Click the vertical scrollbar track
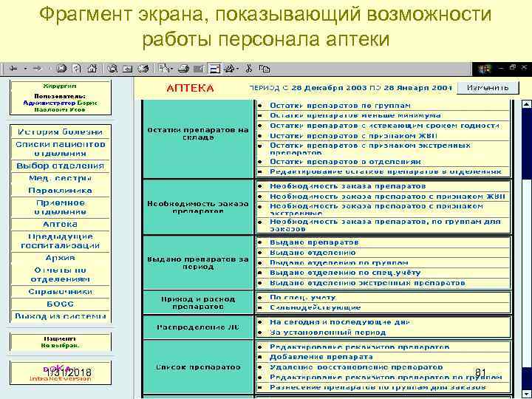 [526, 250]
